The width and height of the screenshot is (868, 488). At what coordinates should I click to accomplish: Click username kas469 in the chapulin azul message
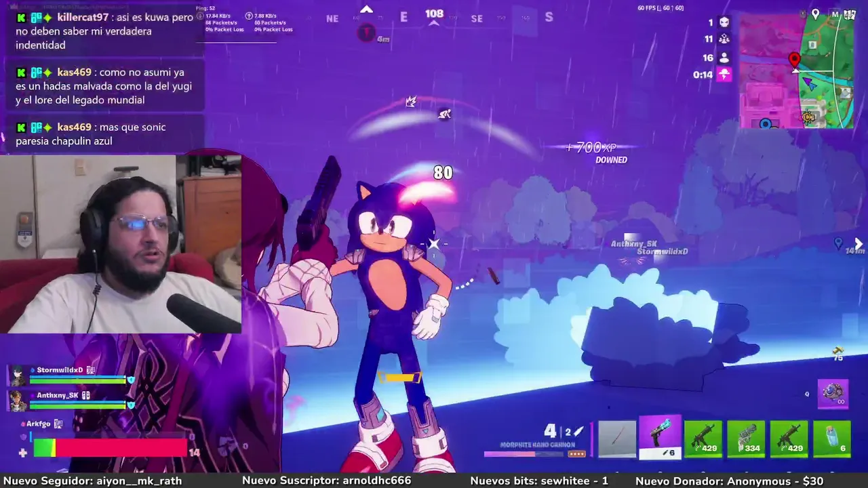tap(74, 127)
